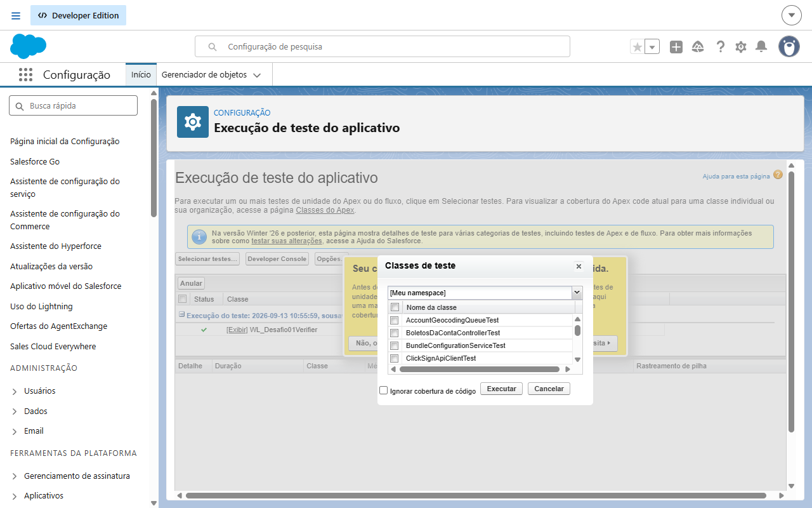This screenshot has height=508, width=812.
Task: Check the BundleConfigurationServiceTest checkbox
Action: [395, 345]
